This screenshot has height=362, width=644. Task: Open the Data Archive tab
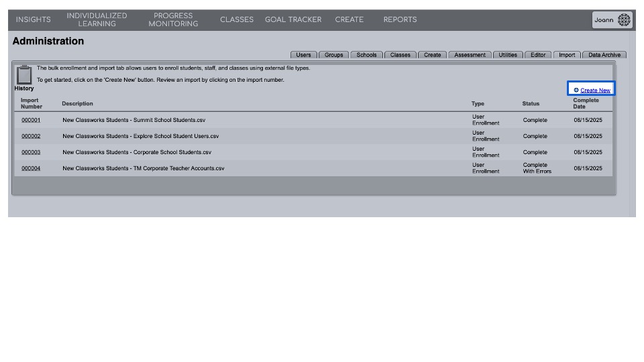tap(604, 55)
